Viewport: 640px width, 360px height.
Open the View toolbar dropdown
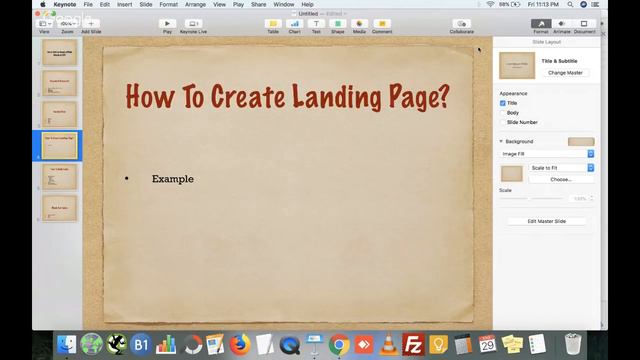pyautogui.click(x=44, y=24)
